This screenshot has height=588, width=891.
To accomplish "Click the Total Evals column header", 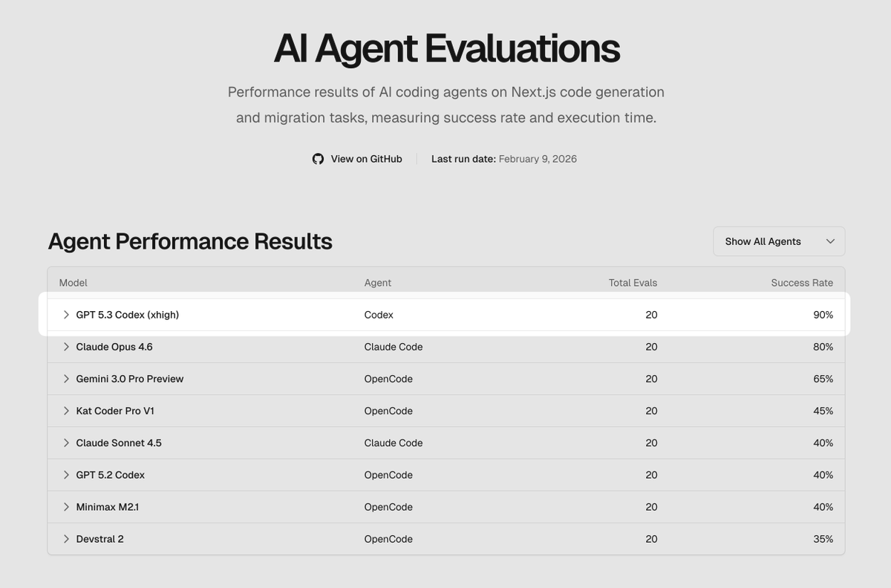I will 633,283.
